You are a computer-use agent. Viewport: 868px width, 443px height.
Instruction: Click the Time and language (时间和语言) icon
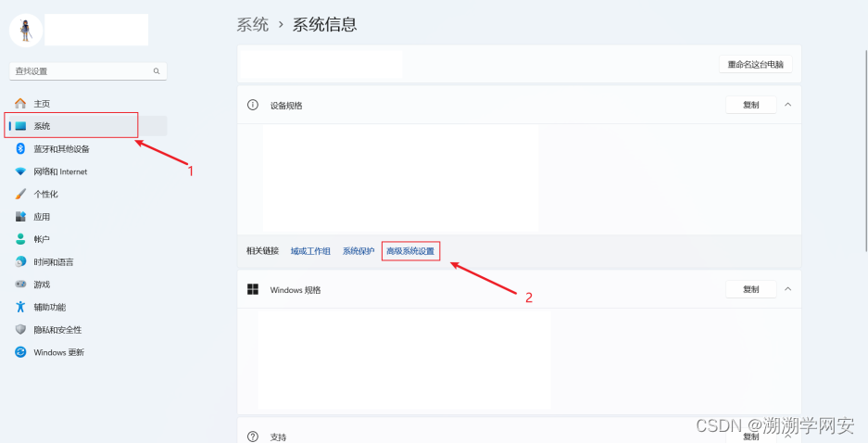[x=20, y=261]
